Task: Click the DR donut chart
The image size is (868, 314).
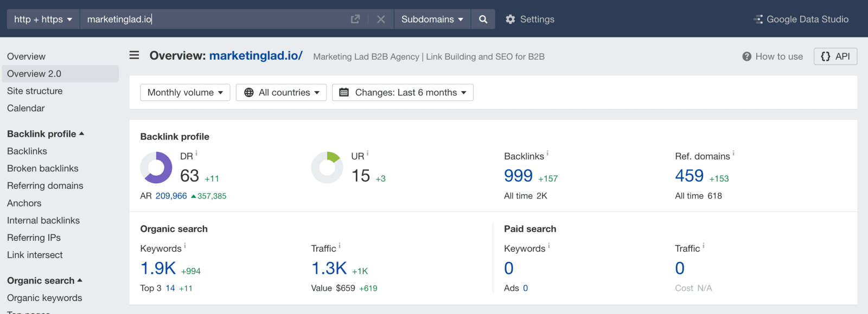Action: point(156,168)
